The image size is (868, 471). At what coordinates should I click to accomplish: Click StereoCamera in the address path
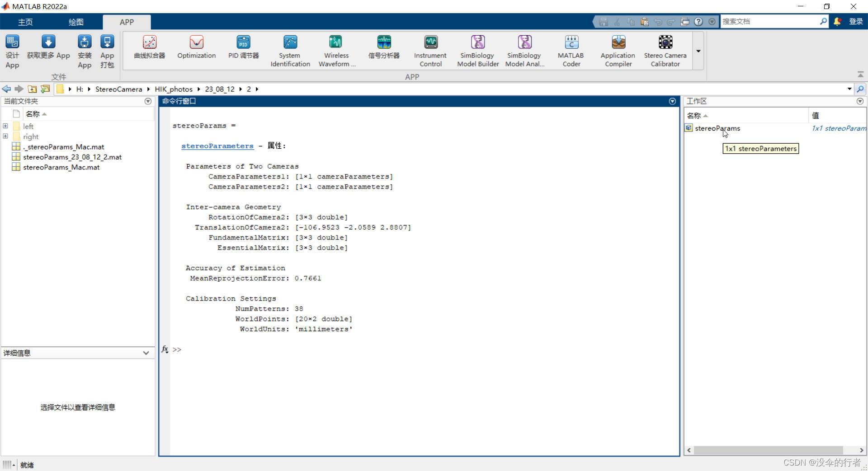118,89
